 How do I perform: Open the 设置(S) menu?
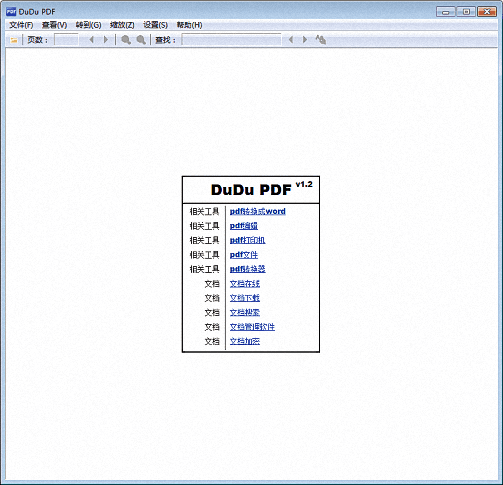pyautogui.click(x=155, y=25)
